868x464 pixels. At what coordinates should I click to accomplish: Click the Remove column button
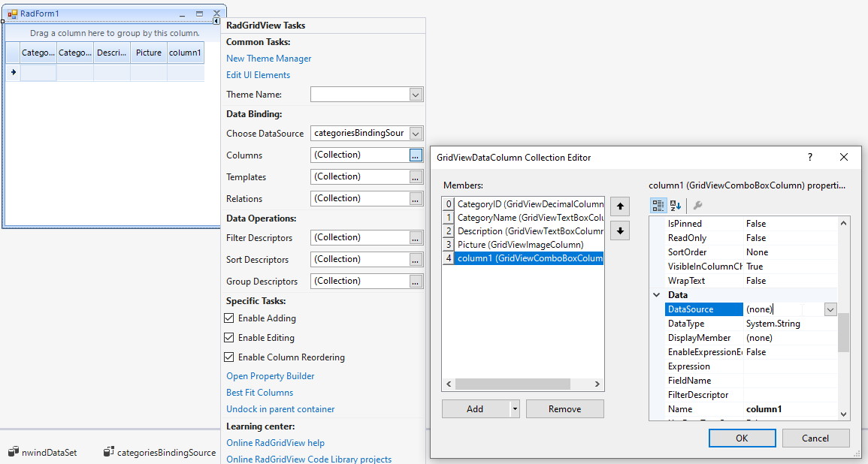point(564,409)
